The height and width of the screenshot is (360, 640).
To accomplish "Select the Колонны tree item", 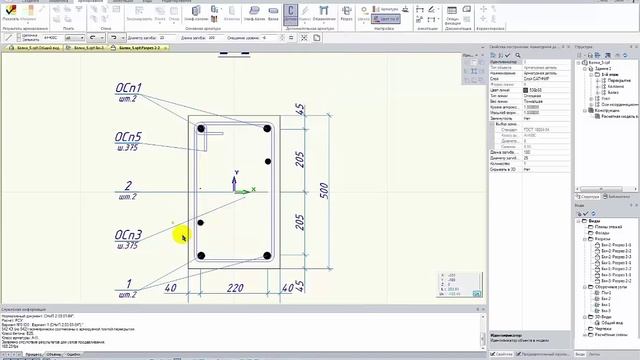I will (616, 87).
